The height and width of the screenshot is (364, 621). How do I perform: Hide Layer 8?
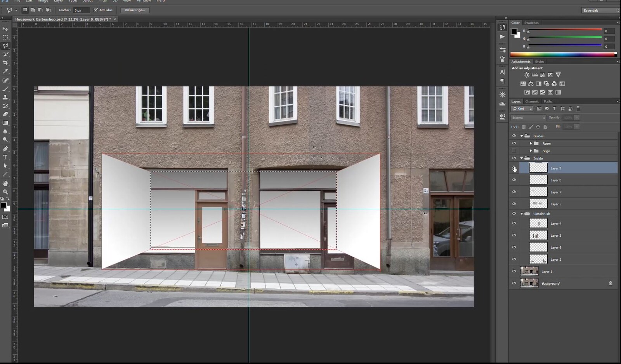point(514,180)
